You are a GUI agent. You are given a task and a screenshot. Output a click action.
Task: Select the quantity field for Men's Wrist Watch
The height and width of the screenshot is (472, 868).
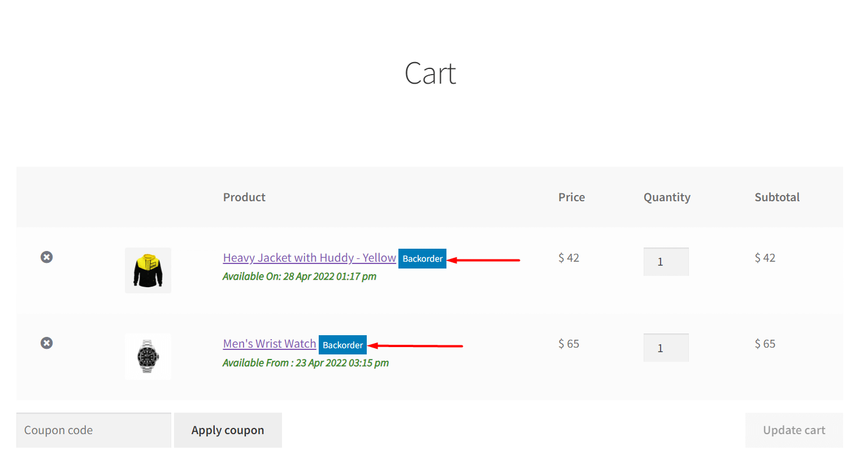[x=666, y=347]
